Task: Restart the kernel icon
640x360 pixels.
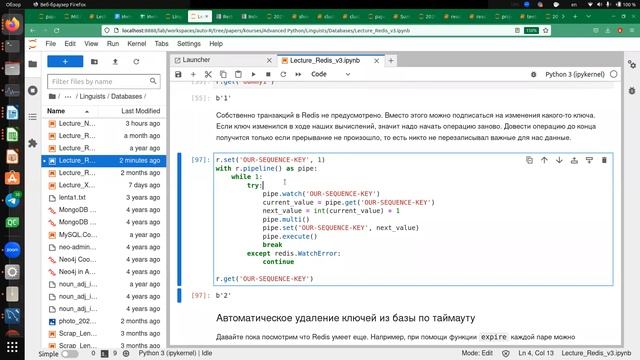Action: pyautogui.click(x=283, y=74)
